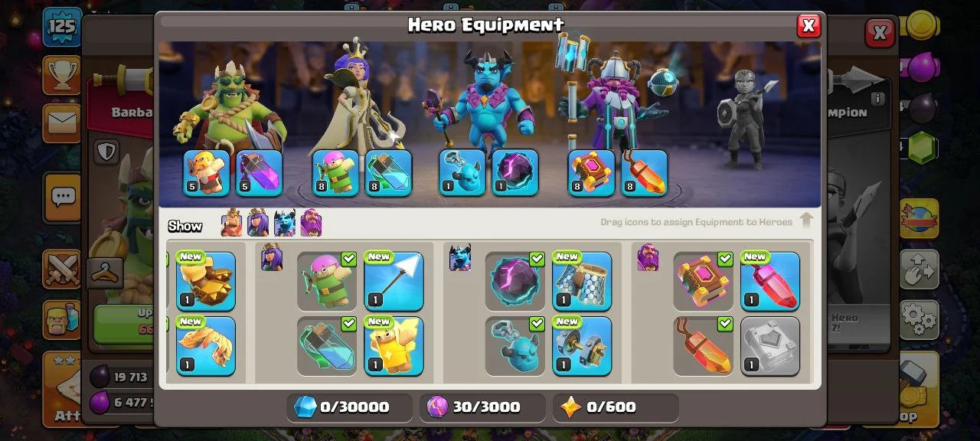Select the Metal Pants equipment icon
The image size is (980, 441).
[582, 281]
